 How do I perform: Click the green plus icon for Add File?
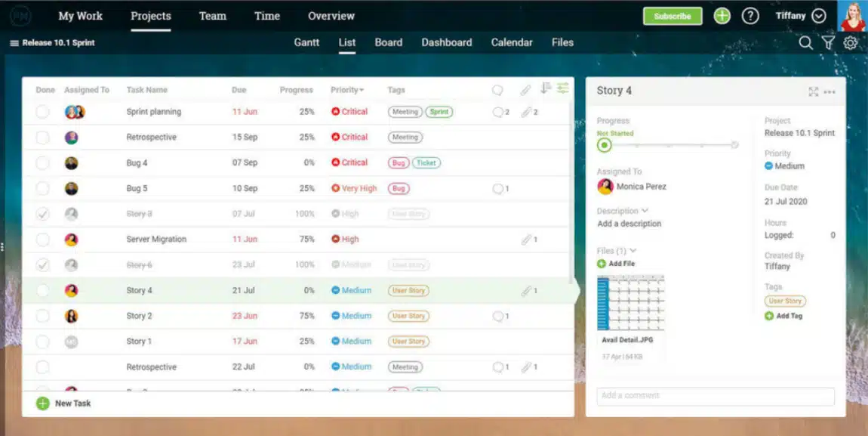602,264
